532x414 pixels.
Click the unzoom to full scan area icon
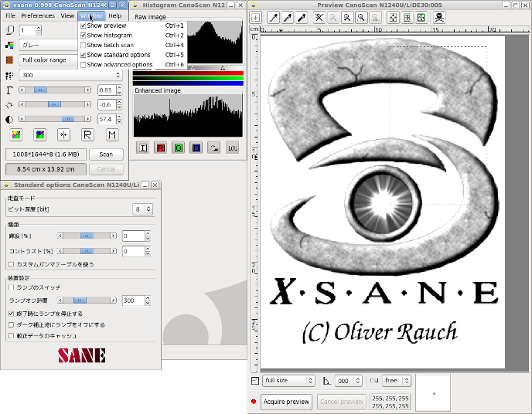pos(319,18)
